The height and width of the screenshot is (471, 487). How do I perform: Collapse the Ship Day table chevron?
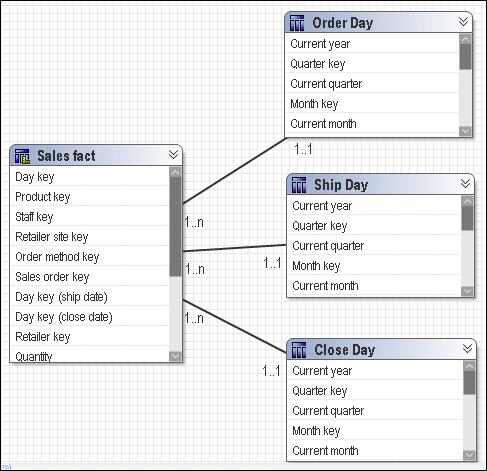click(x=465, y=183)
